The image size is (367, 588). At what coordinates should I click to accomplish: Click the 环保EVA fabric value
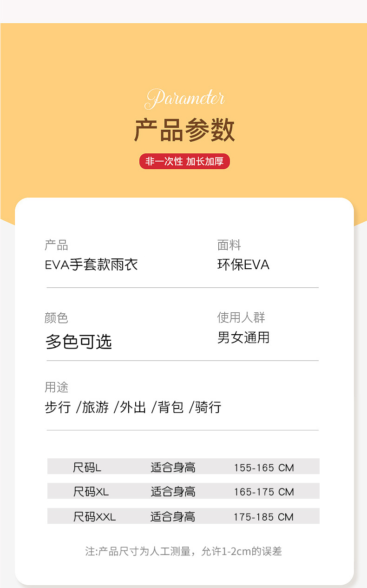point(243,264)
